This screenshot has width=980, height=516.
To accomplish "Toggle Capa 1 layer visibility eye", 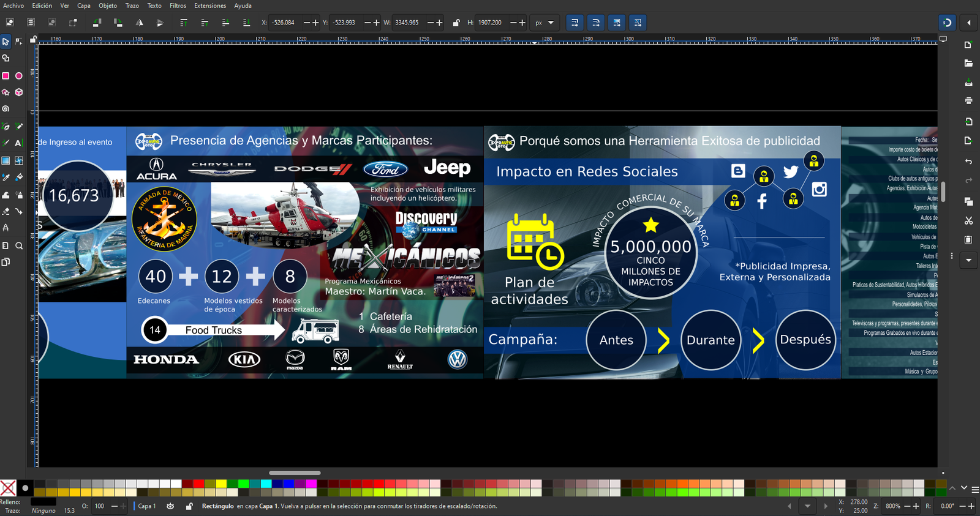I will point(170,506).
